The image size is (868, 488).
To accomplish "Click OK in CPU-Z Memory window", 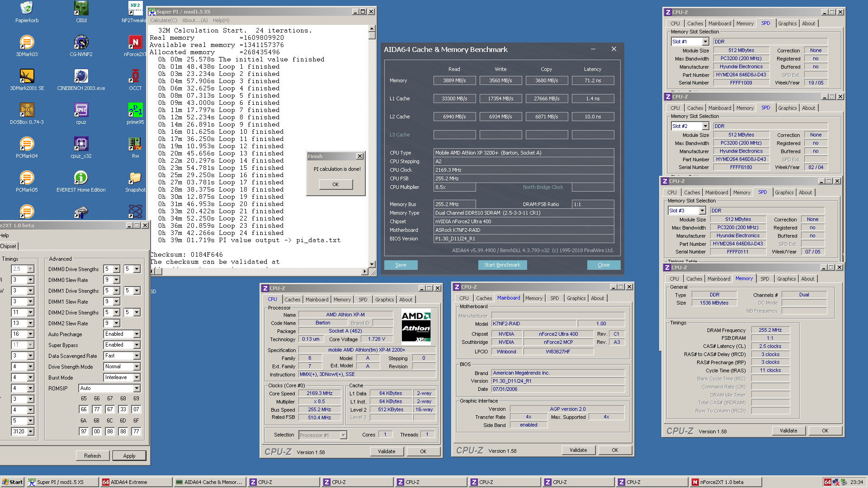I will pos(825,431).
